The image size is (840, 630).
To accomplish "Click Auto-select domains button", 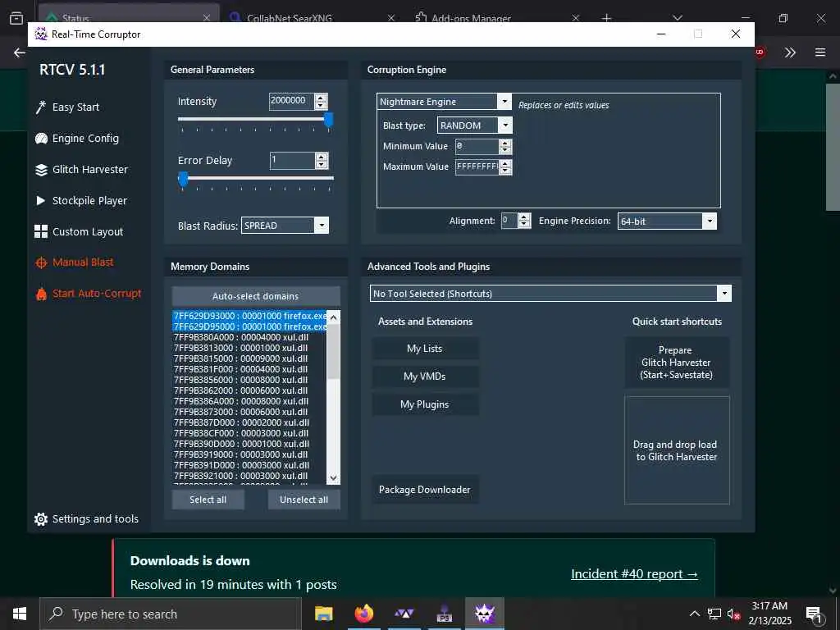I will pyautogui.click(x=256, y=295).
